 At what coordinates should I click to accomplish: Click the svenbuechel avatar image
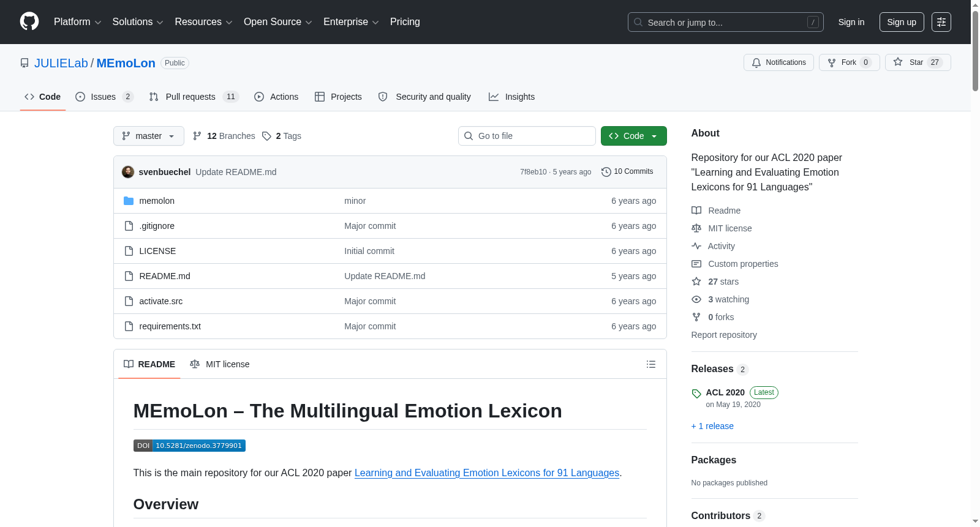tap(128, 172)
